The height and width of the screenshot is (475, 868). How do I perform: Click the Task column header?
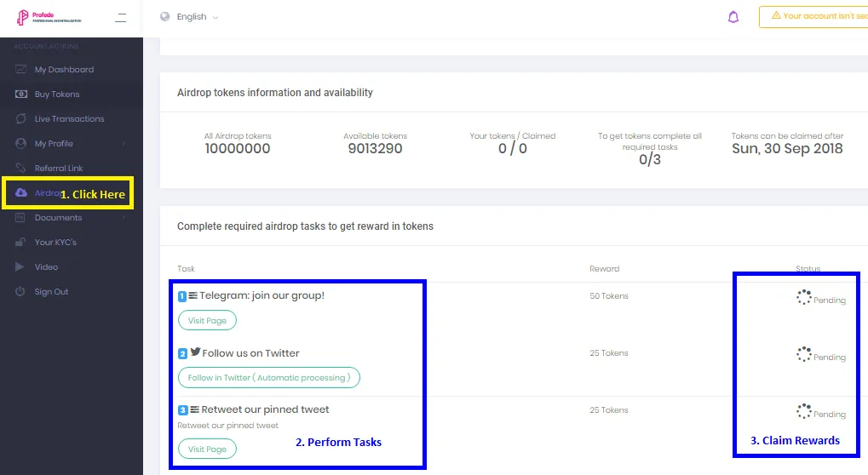186,269
